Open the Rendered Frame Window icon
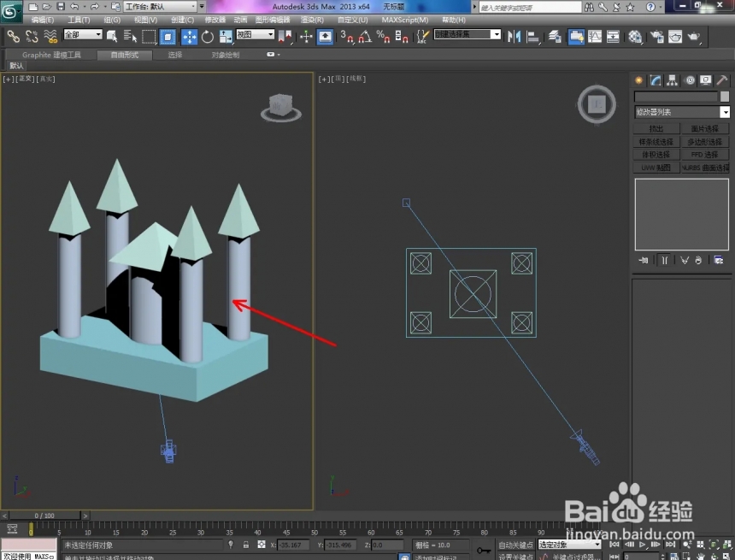The width and height of the screenshot is (735, 560). pyautogui.click(x=675, y=37)
